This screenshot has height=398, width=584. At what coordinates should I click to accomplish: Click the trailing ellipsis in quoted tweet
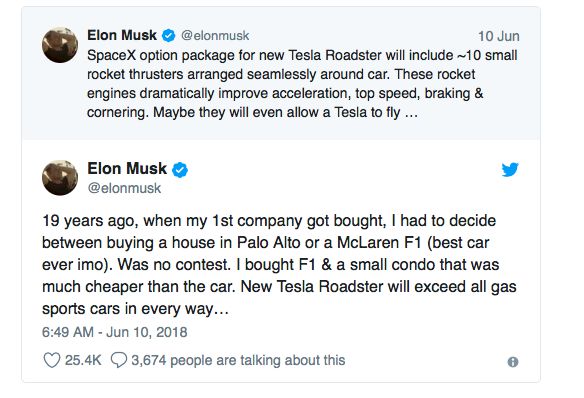point(411,114)
